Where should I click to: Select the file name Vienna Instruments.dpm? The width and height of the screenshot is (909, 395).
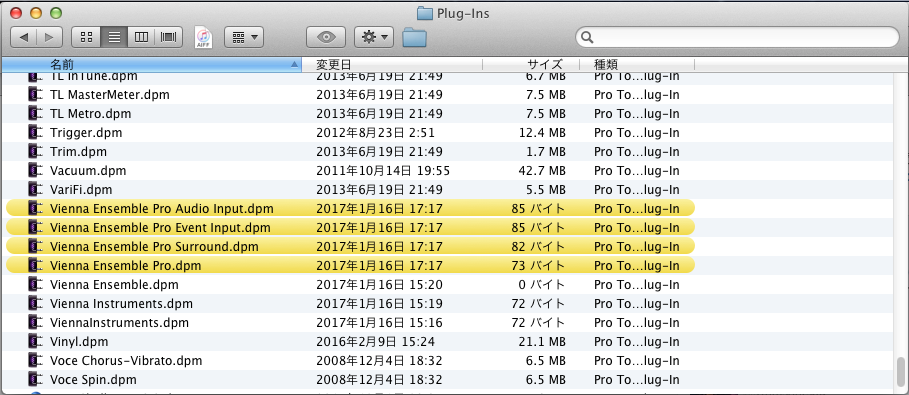(122, 304)
